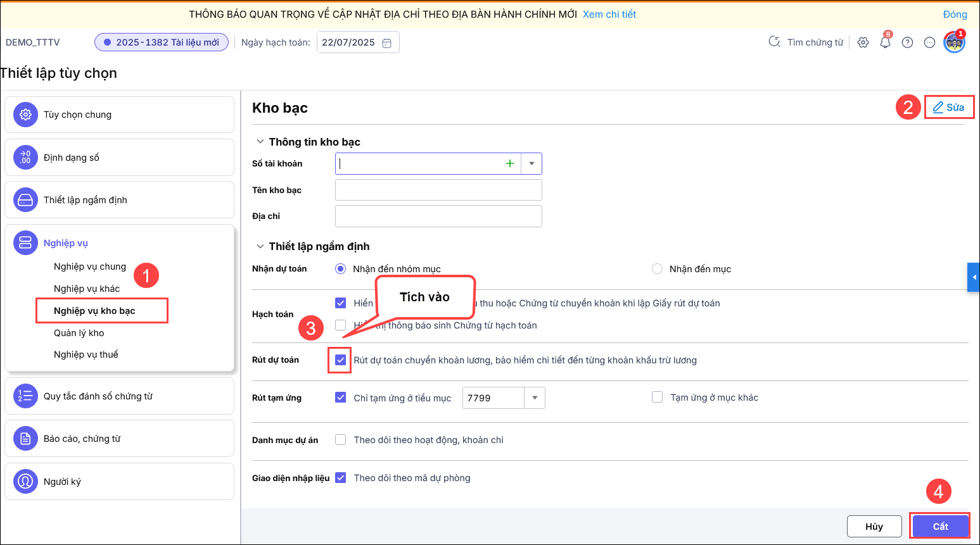Click the calendar icon for posting date

pos(387,43)
